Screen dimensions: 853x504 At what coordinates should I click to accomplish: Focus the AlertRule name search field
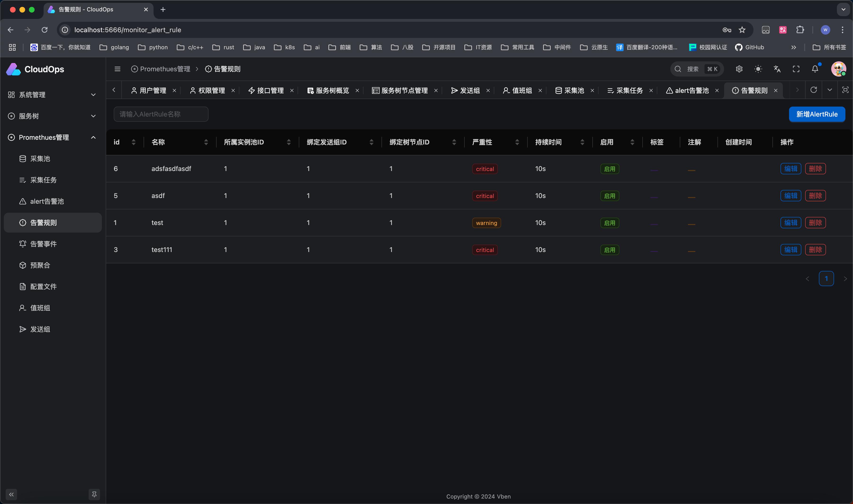point(161,114)
